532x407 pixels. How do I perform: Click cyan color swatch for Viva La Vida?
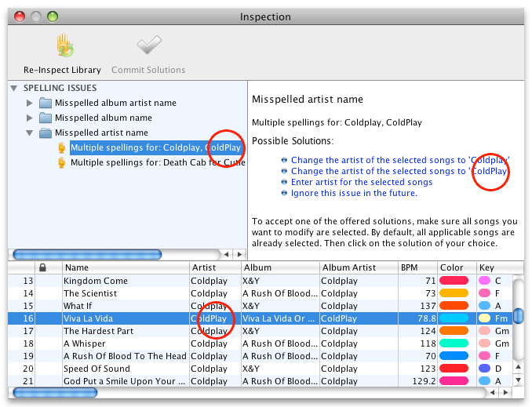click(x=454, y=318)
